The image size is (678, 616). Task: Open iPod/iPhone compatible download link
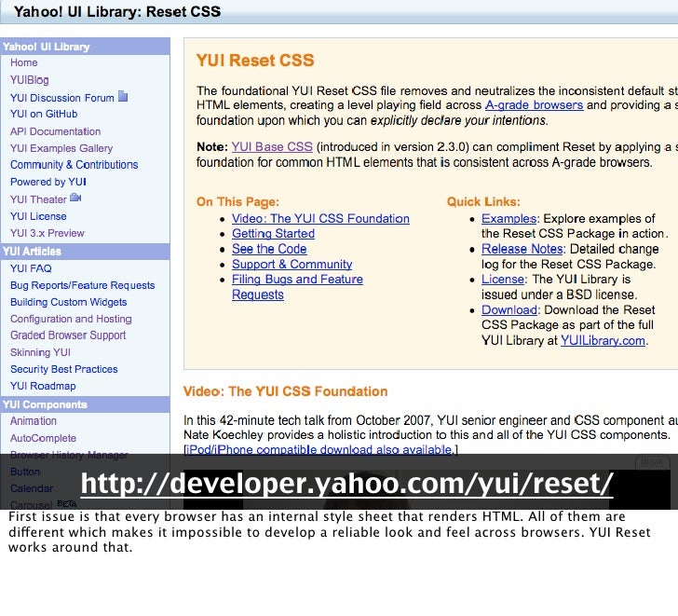click(319, 449)
